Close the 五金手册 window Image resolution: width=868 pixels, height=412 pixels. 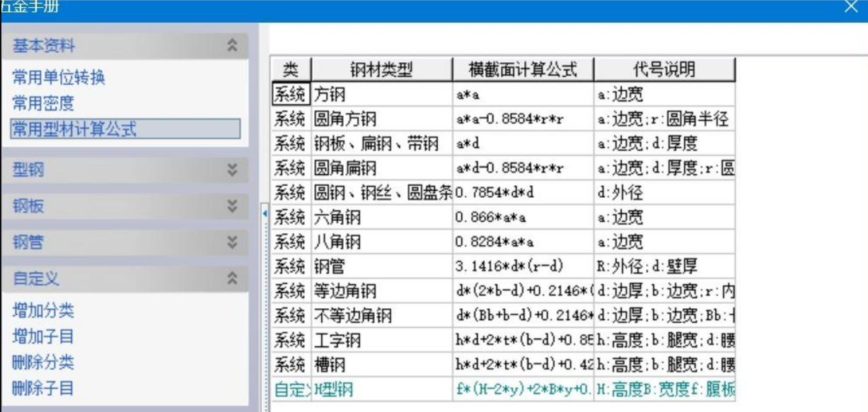[851, 7]
